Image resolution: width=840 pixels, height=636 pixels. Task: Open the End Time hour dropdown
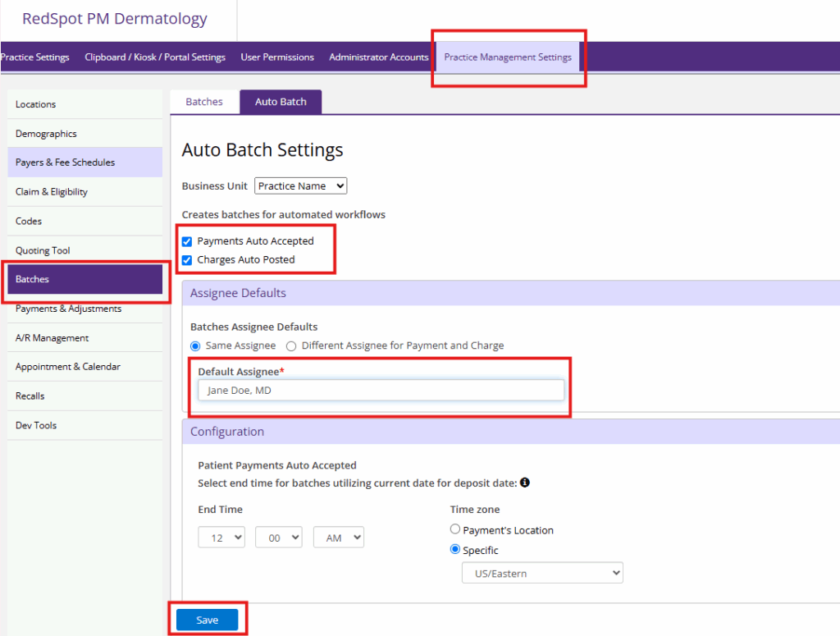point(221,538)
